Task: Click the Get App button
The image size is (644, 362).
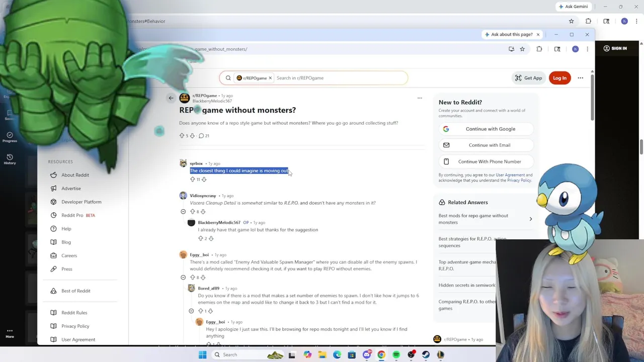Action: coord(528,78)
